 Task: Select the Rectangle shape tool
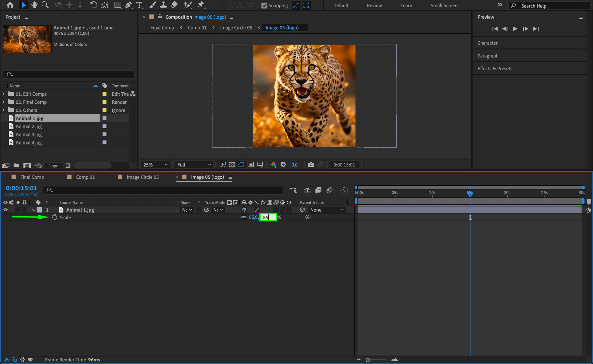(118, 5)
